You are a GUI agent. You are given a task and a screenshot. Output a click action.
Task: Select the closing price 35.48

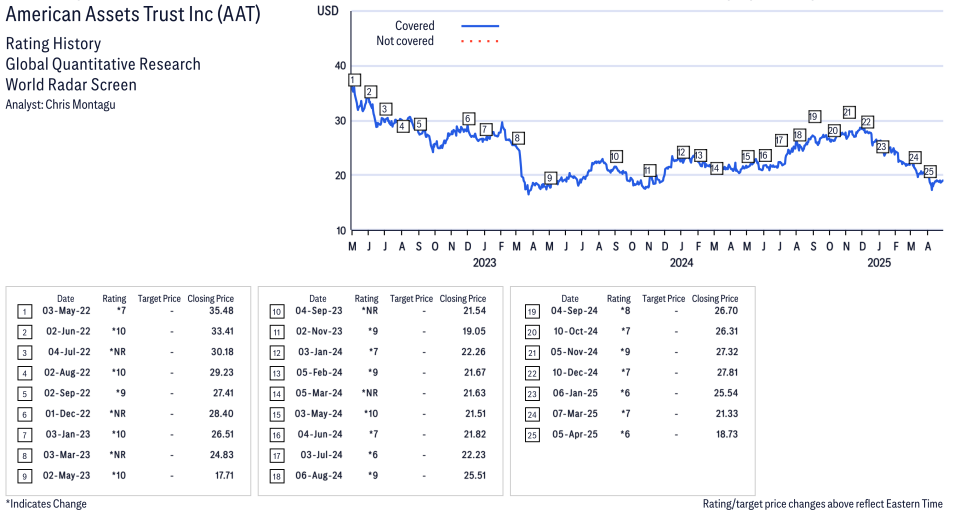coord(221,311)
